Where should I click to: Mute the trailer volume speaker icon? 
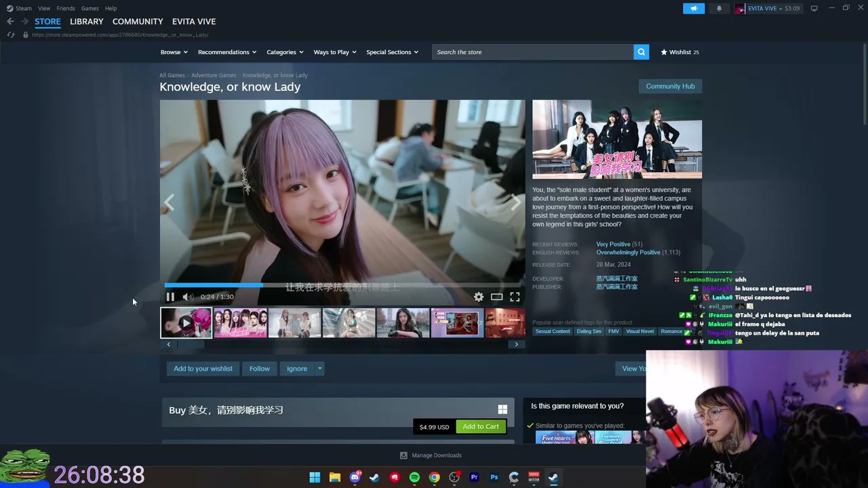pyautogui.click(x=188, y=297)
